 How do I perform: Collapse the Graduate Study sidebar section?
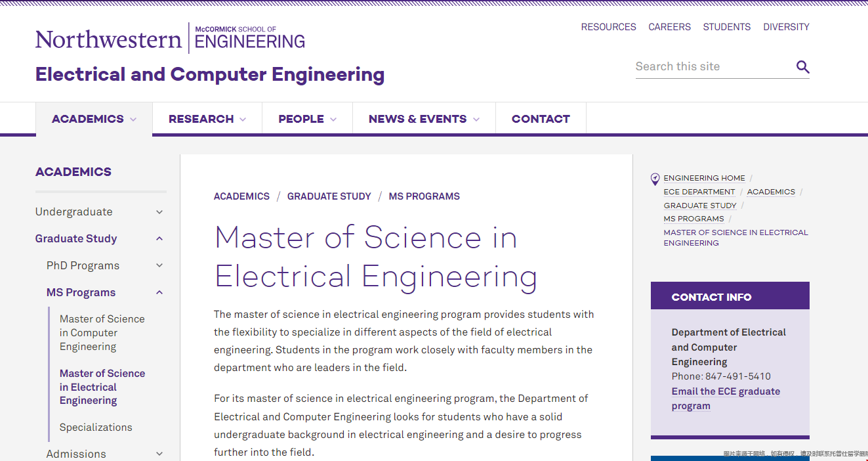[159, 239]
